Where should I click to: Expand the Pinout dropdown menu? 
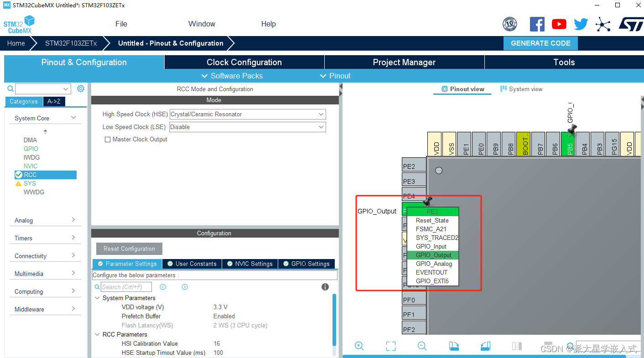coord(335,76)
